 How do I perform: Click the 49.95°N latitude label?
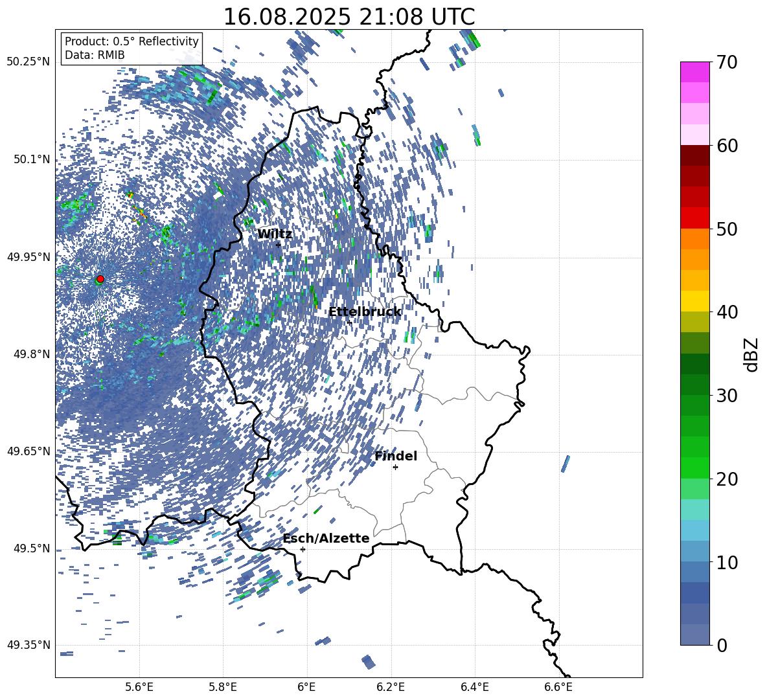click(29, 257)
